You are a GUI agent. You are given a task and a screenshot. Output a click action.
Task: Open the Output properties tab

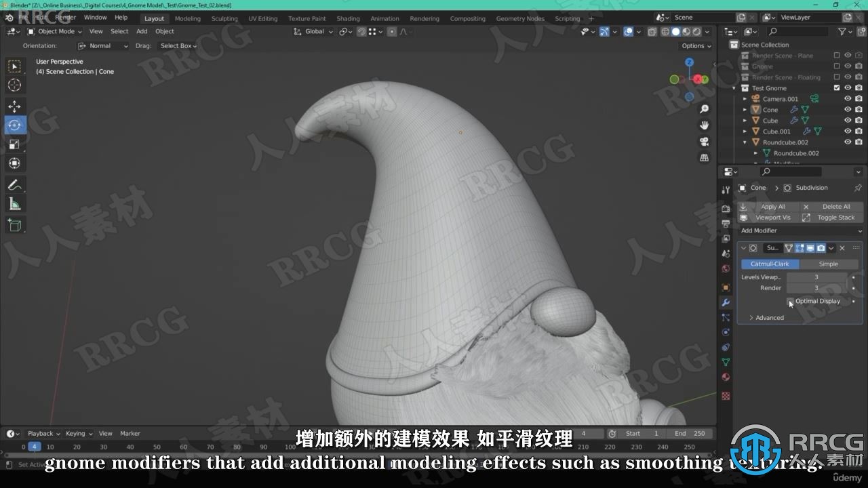click(x=726, y=224)
